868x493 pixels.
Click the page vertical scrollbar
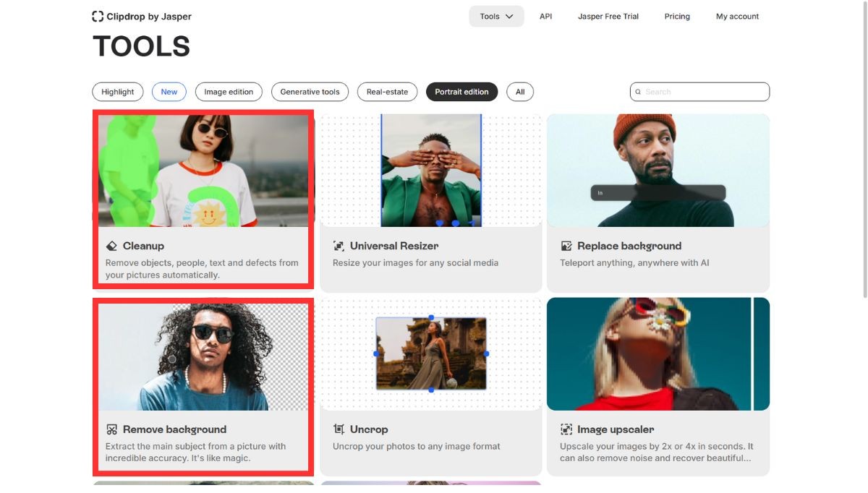click(x=865, y=148)
